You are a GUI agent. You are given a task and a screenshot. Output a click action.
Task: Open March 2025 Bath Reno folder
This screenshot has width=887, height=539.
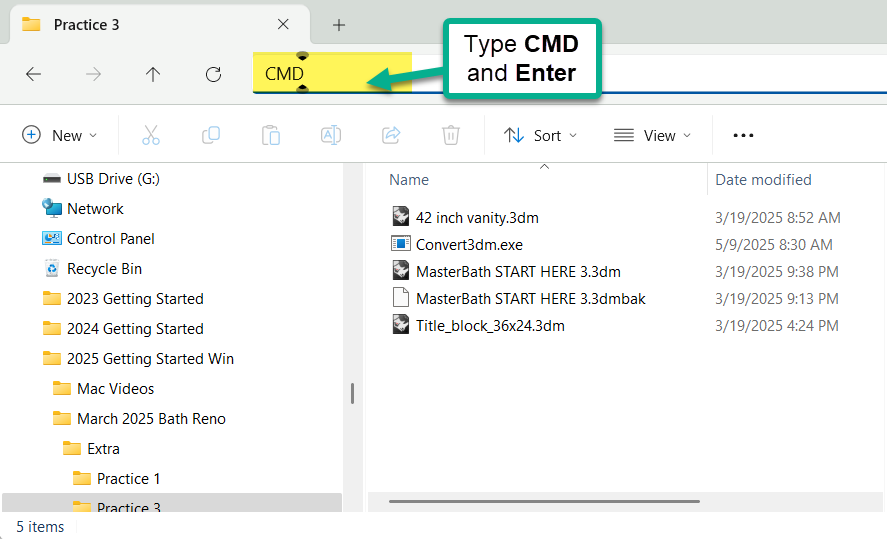(x=151, y=419)
